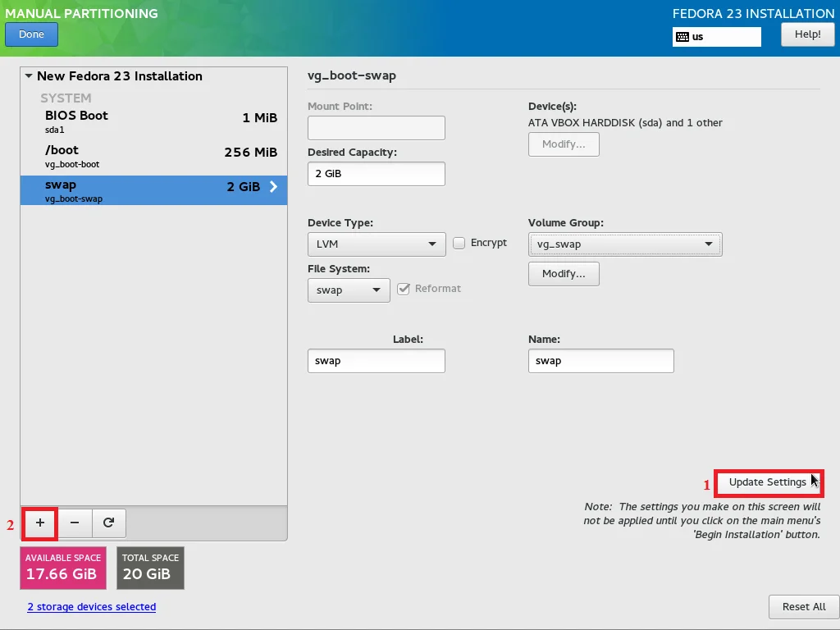Open the File System swap dropdown
This screenshot has height=630, width=840.
(349, 290)
